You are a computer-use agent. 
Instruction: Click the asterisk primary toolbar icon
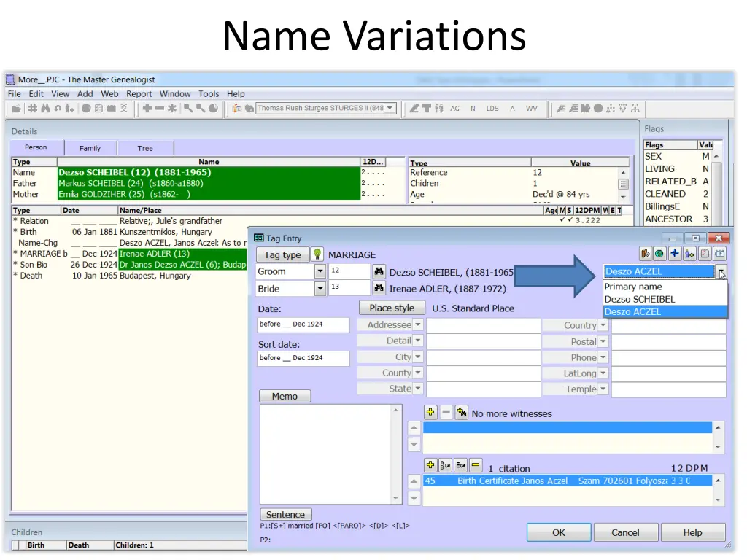tap(172, 109)
